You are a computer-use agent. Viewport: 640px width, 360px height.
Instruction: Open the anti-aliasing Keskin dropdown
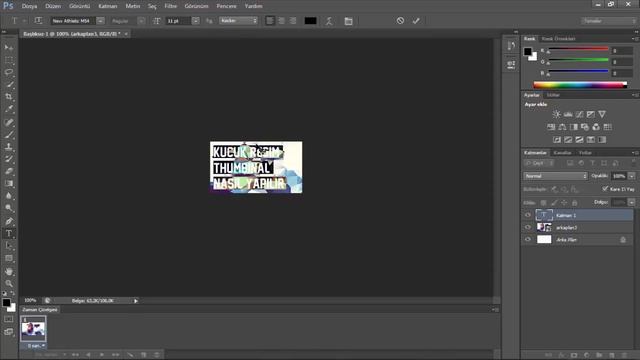click(239, 20)
